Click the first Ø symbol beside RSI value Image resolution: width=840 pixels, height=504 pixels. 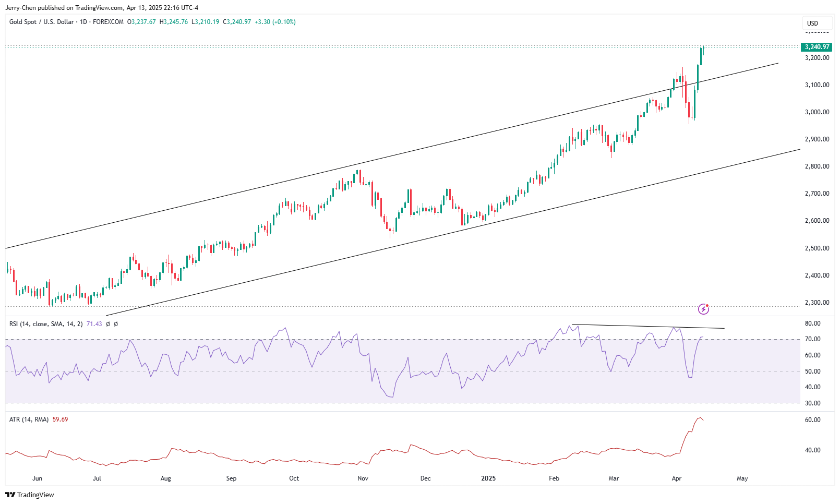pyautogui.click(x=108, y=324)
